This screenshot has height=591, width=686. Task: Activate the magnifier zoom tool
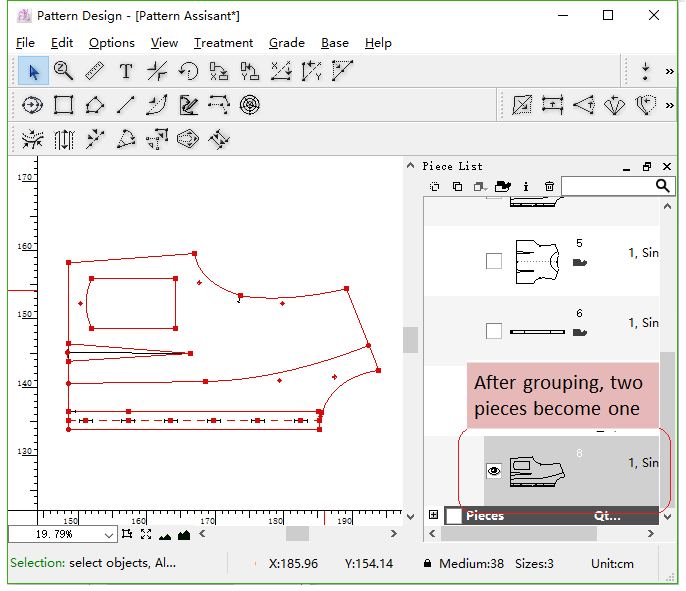(x=64, y=71)
